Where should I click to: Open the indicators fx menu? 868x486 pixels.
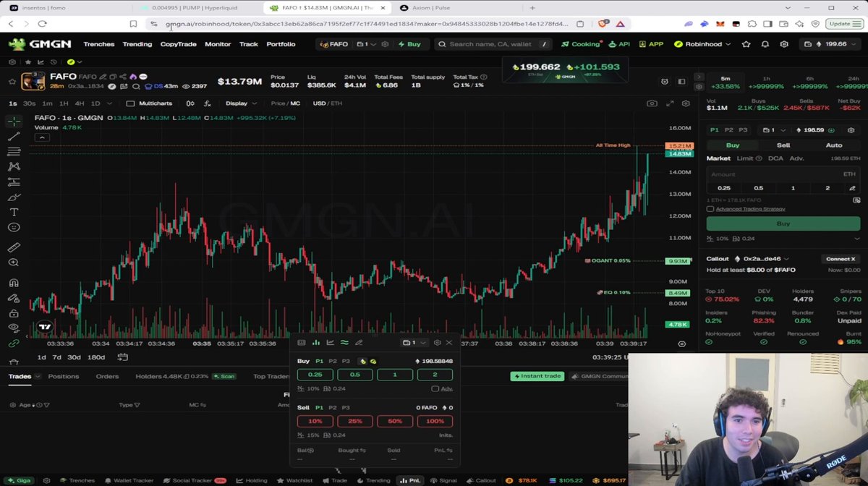(208, 103)
